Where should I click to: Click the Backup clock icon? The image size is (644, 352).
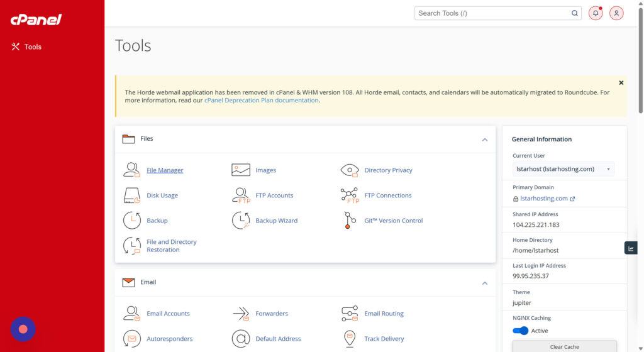point(132,220)
